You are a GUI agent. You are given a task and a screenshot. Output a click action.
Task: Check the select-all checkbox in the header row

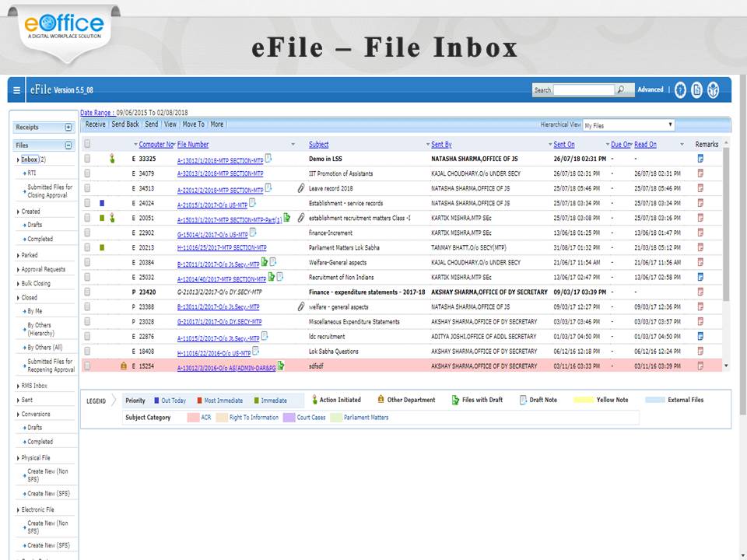point(86,144)
